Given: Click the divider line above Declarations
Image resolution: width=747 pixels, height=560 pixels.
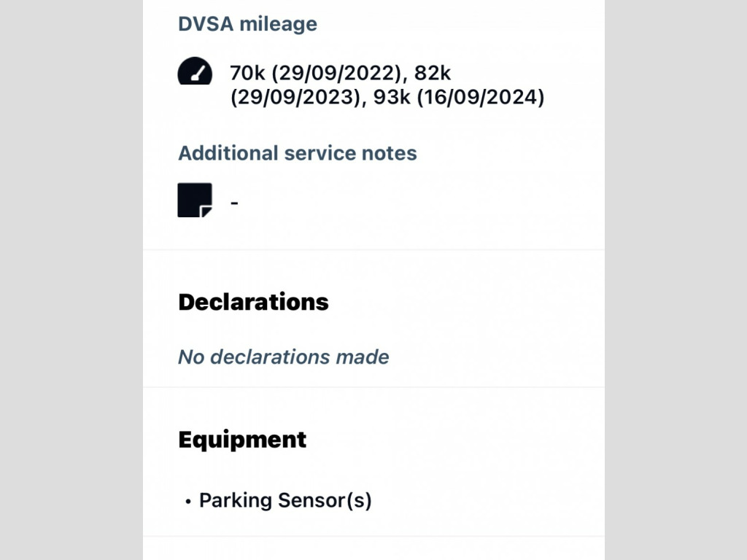Looking at the screenshot, I should click(x=373, y=249).
